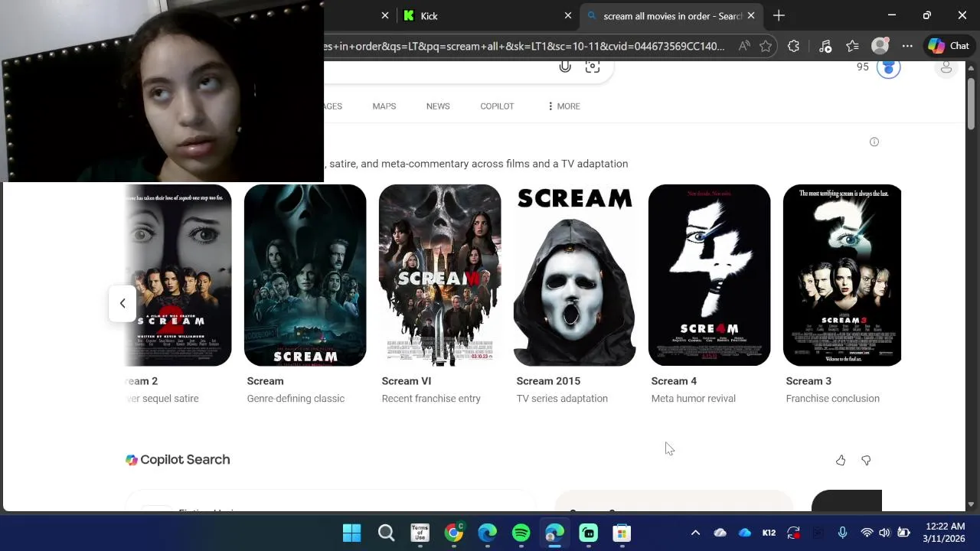Click 'Genre-defining classic' caption text
980x551 pixels.
(296, 399)
